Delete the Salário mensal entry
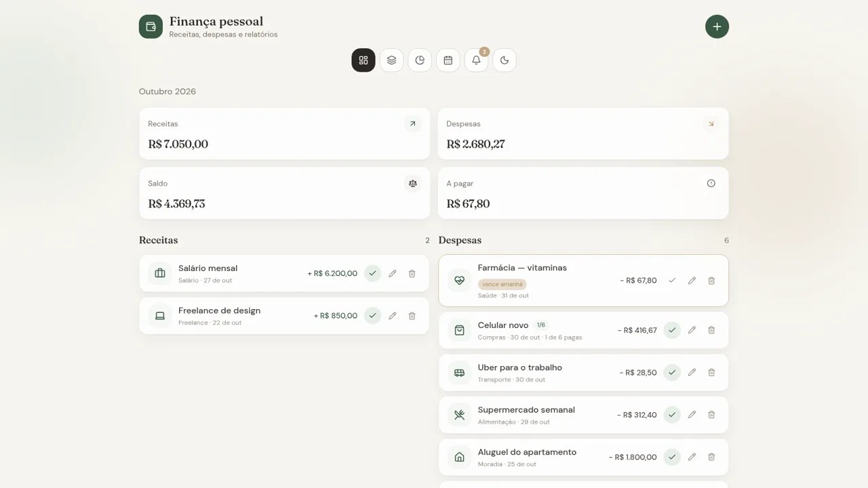The width and height of the screenshot is (868, 488). tap(412, 273)
